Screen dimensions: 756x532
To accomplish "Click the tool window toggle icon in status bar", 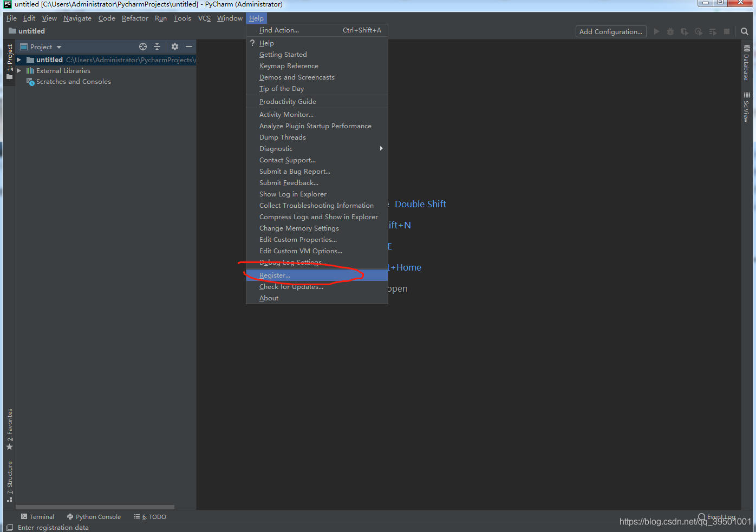I will pos(10,527).
